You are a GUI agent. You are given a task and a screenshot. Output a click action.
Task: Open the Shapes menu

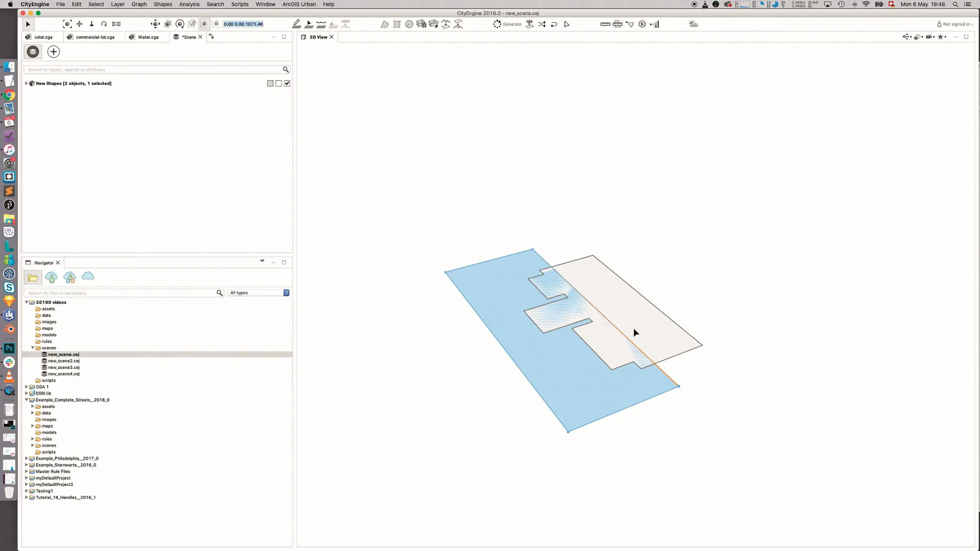163,4
